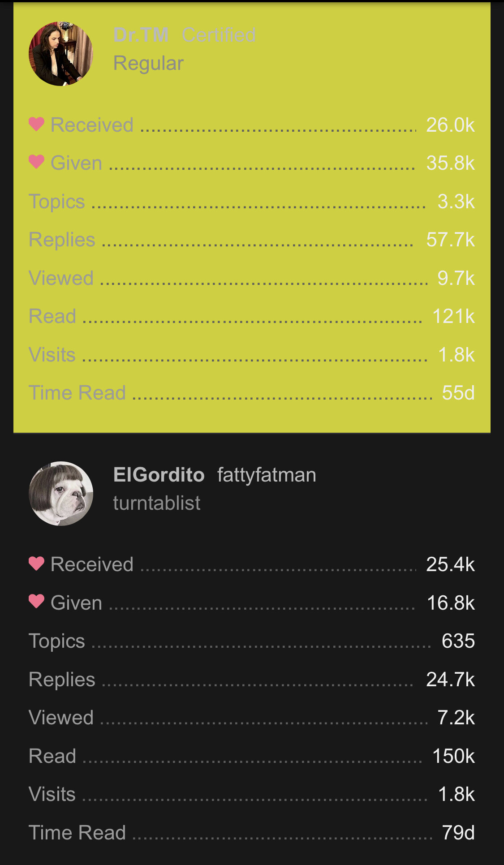Click the Topics label in Dr.TM's card
Image resolution: width=504 pixels, height=865 pixels.
[x=57, y=202]
